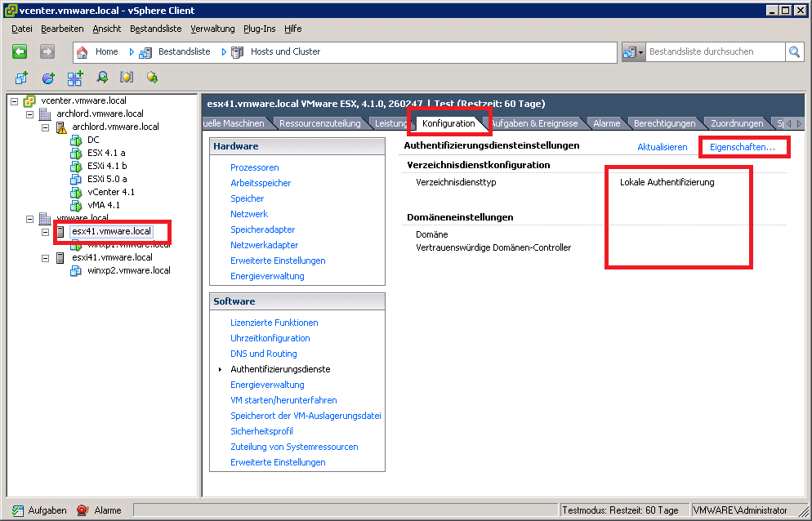
Task: Click the Home icon in navigation bar
Action: click(x=82, y=51)
